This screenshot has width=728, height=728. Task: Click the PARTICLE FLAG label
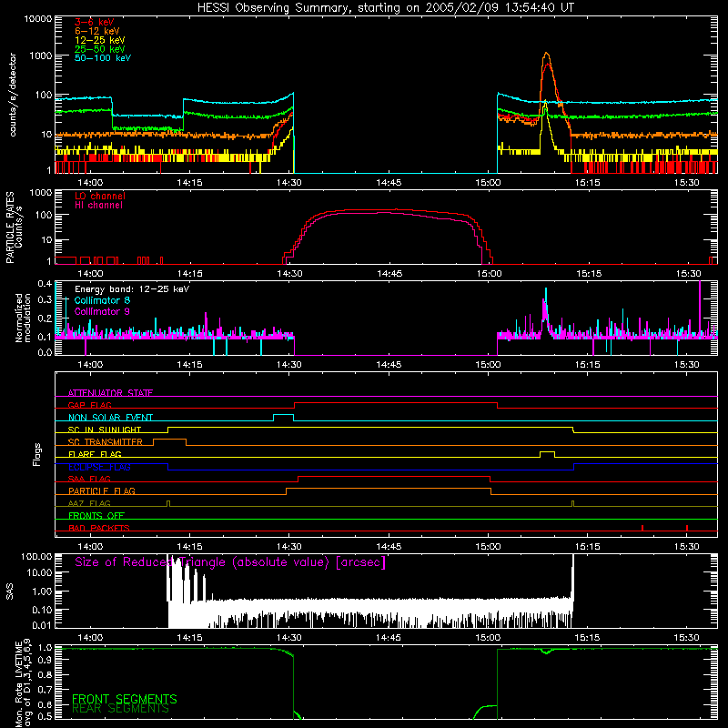tap(102, 490)
